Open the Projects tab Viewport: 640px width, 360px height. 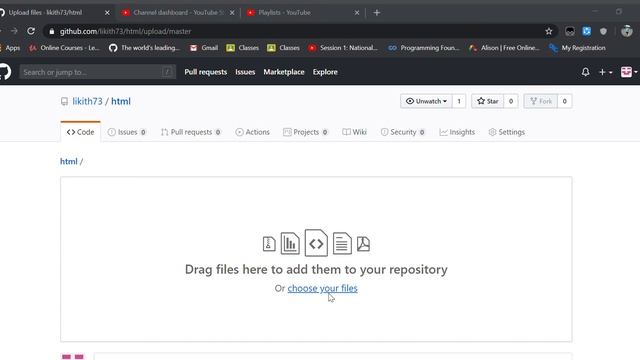click(x=305, y=132)
